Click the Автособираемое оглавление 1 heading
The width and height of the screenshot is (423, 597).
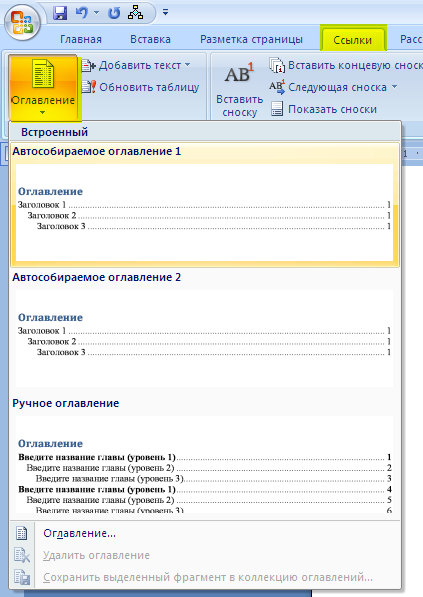pyautogui.click(x=97, y=151)
